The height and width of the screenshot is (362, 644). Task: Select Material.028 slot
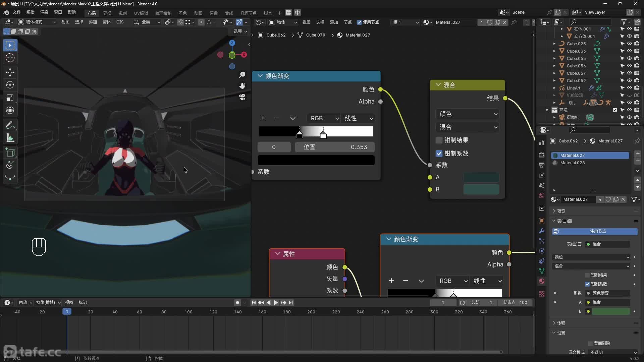click(590, 163)
